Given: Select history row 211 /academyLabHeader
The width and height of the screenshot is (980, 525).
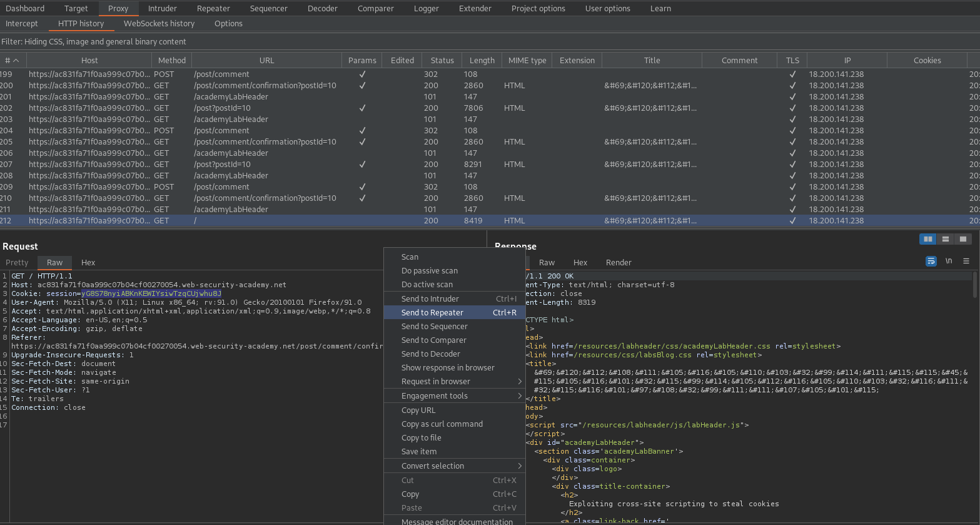Looking at the screenshot, I should (x=490, y=210).
